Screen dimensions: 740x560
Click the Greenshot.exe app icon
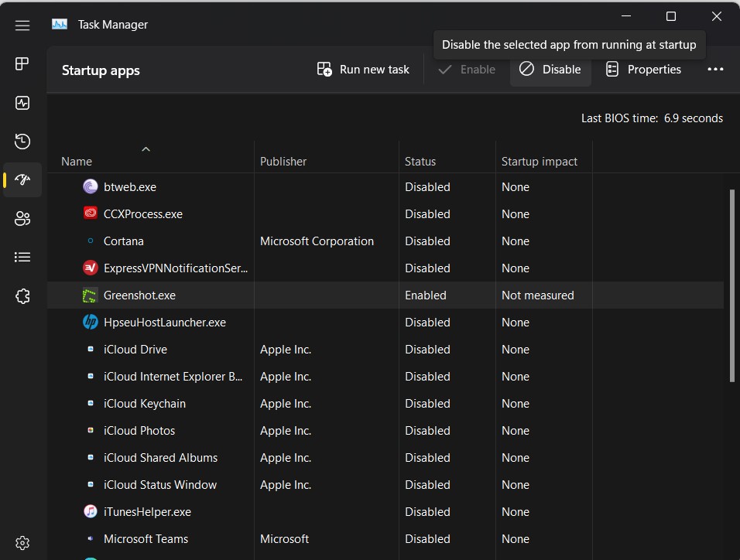[89, 295]
